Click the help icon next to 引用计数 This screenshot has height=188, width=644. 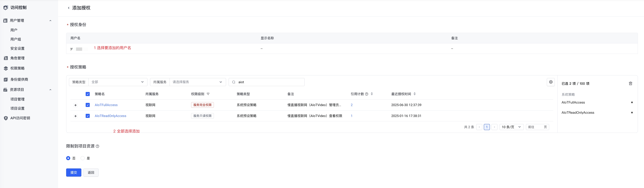click(x=366, y=94)
